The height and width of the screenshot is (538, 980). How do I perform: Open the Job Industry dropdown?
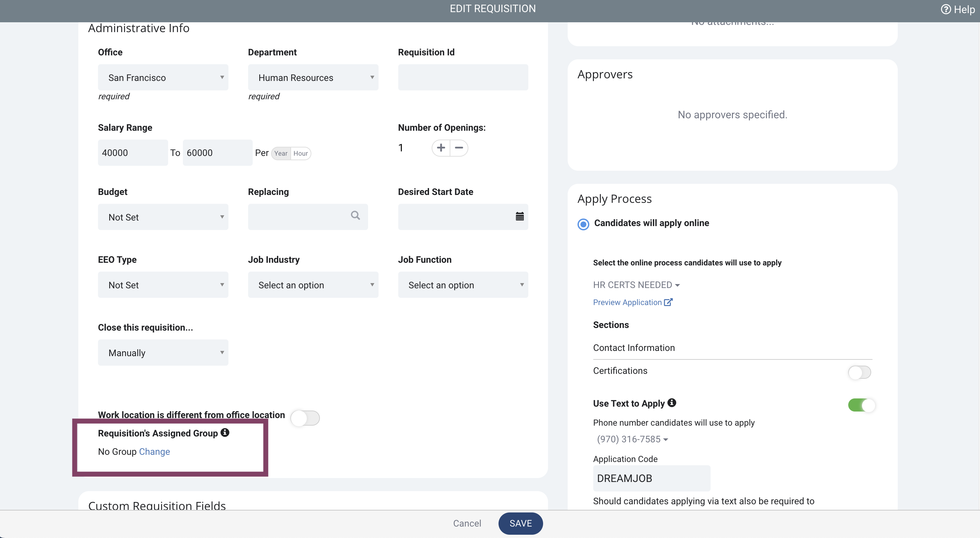(313, 284)
